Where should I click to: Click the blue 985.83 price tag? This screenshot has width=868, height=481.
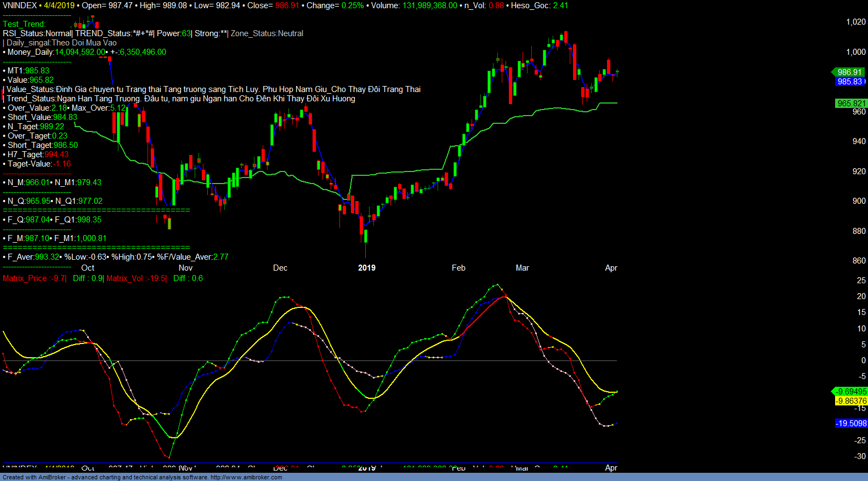click(850, 82)
